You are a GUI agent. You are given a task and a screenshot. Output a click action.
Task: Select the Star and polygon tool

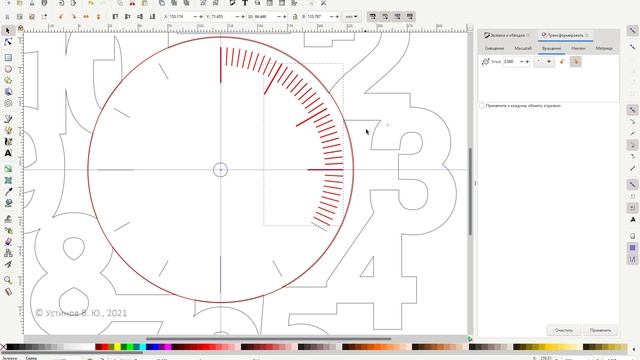[x=8, y=80]
